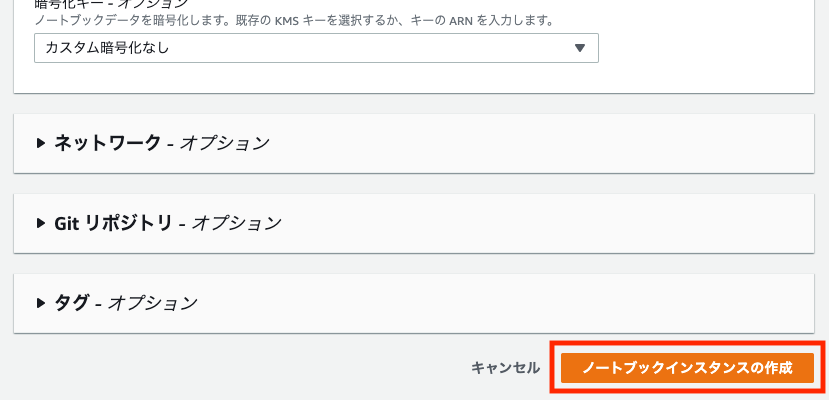829x400 pixels.
Task: Click オプション text beside Git リポジトリ
Action: [237, 223]
